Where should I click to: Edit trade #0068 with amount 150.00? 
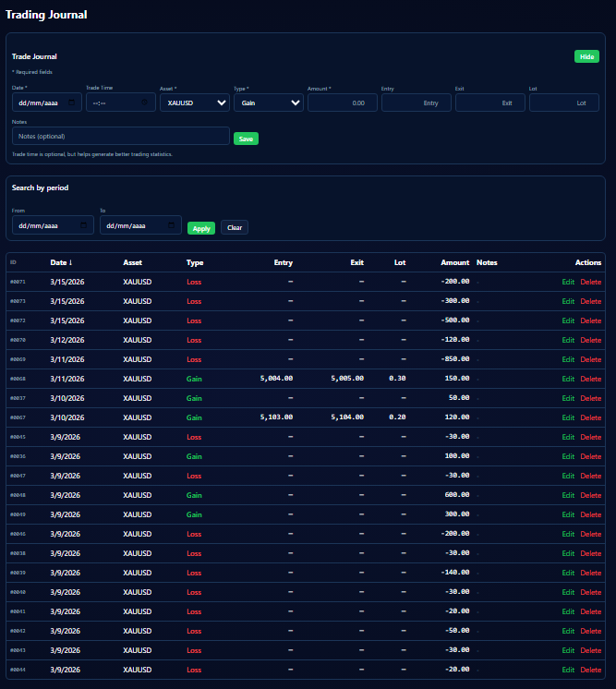[x=568, y=379]
